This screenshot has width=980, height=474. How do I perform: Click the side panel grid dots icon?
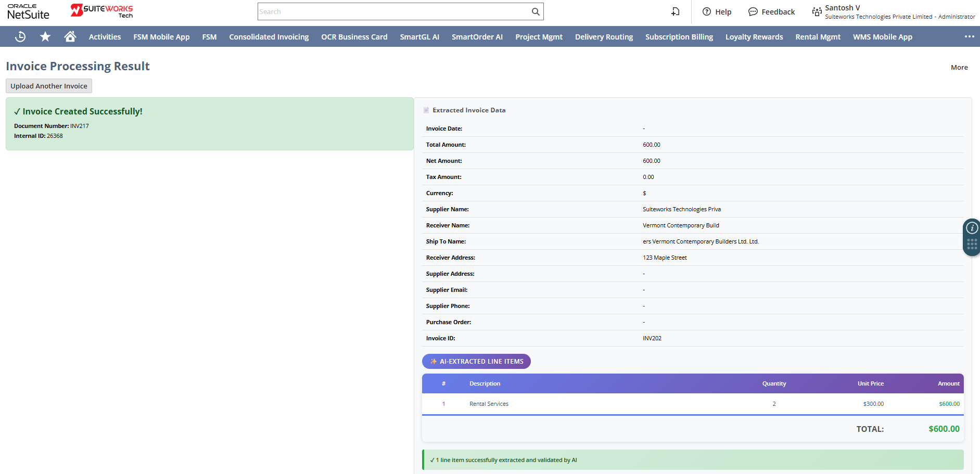tap(972, 244)
